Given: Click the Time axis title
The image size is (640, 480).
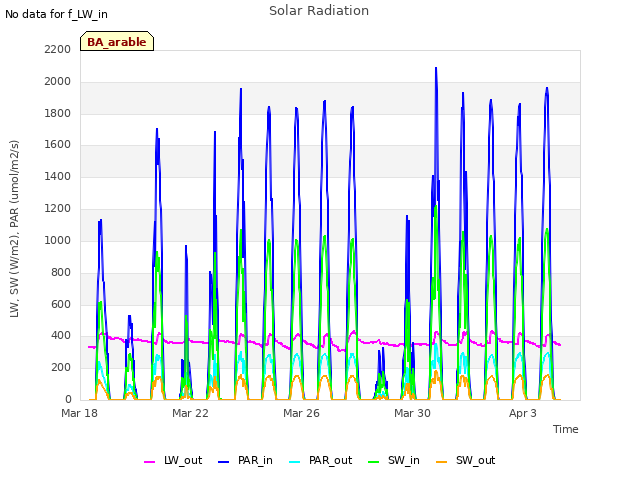Looking at the screenshot, I should coord(566,429).
